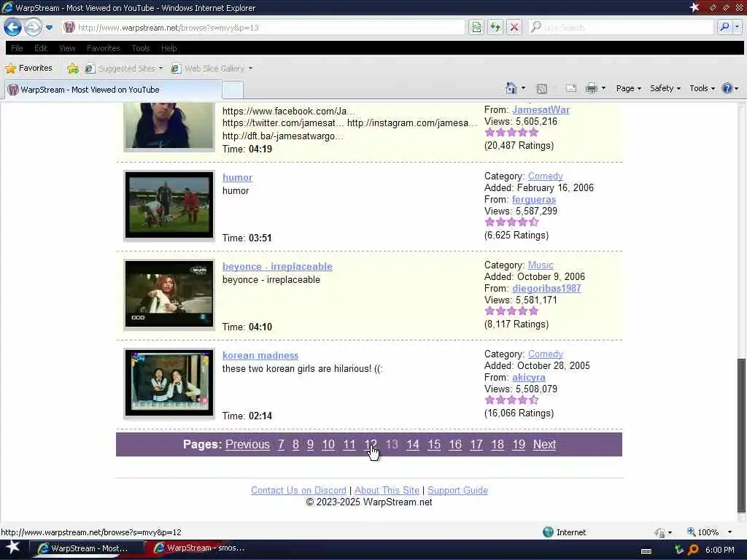
Task: Click the Live Search input box
Action: 621,28
